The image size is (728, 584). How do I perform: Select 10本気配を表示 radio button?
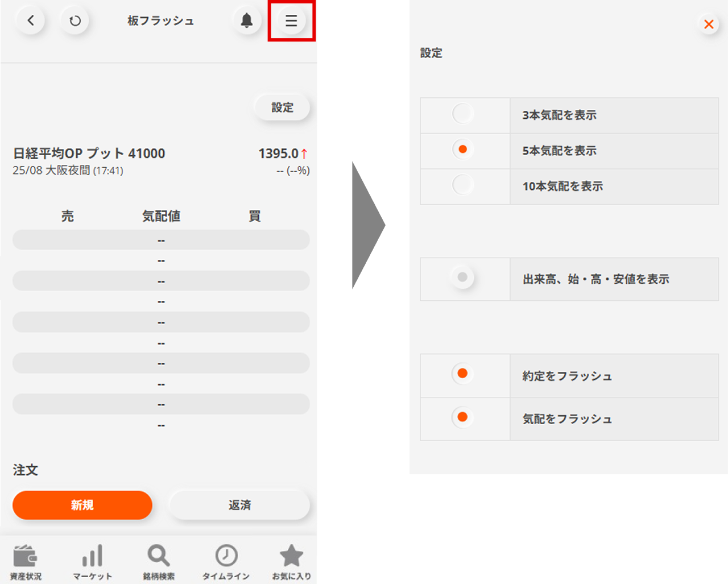(x=463, y=185)
